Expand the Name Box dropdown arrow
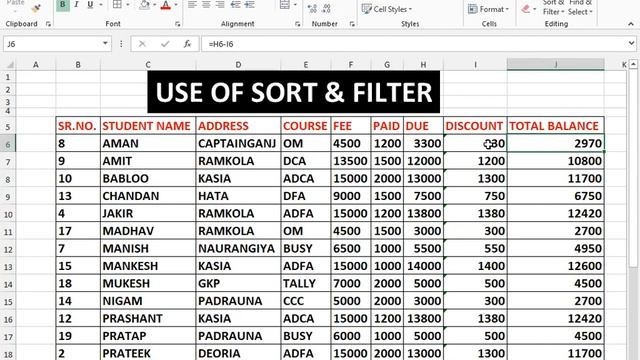Screen dimensions: 640x360 (x=105, y=43)
